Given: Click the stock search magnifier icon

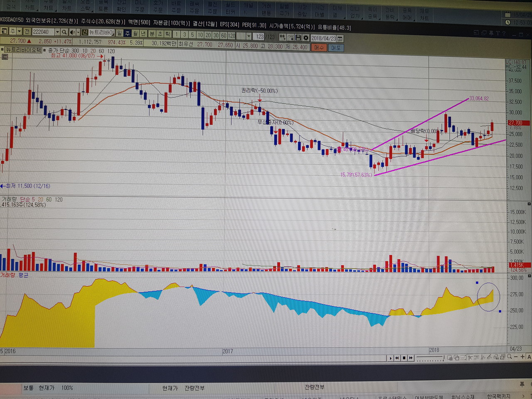Looking at the screenshot, I should (64, 32).
